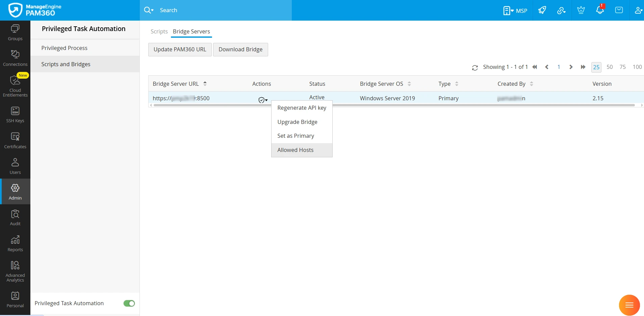The image size is (644, 316).
Task: Select Upgrade Bridge from the menu
Action: 297,122
